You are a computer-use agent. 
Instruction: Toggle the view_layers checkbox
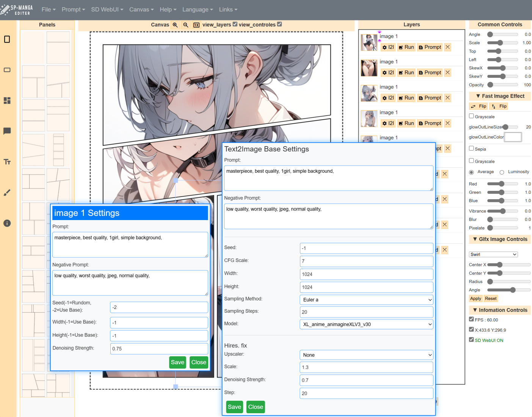[x=235, y=24]
